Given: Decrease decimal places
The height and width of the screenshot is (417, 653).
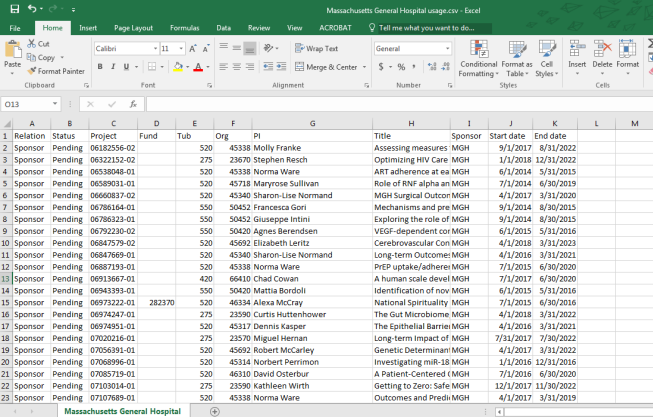Looking at the screenshot, I should [x=446, y=67].
